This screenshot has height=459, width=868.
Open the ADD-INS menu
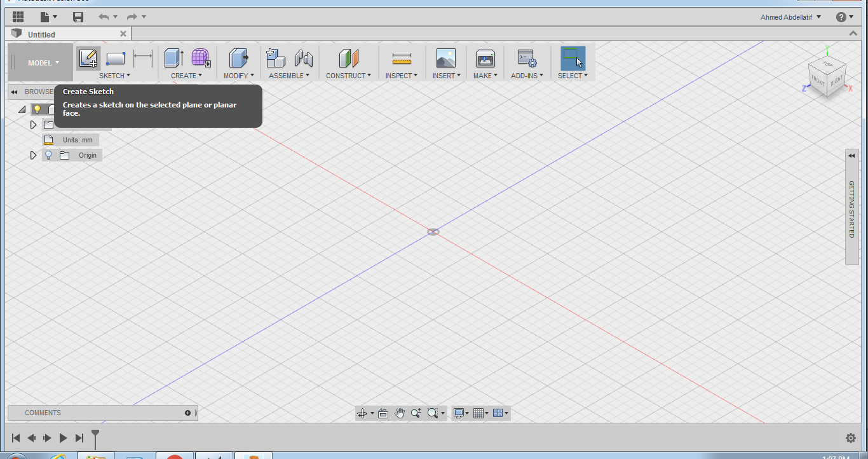point(527,76)
